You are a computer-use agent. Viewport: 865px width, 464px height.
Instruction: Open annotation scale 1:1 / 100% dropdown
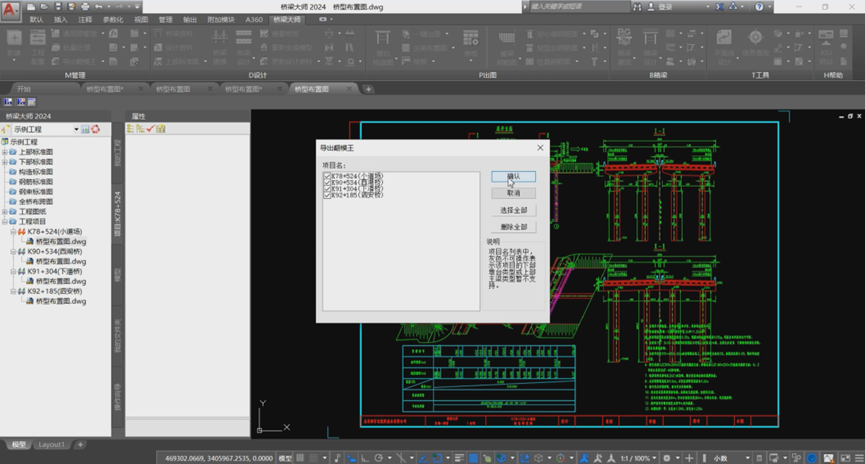[638, 458]
